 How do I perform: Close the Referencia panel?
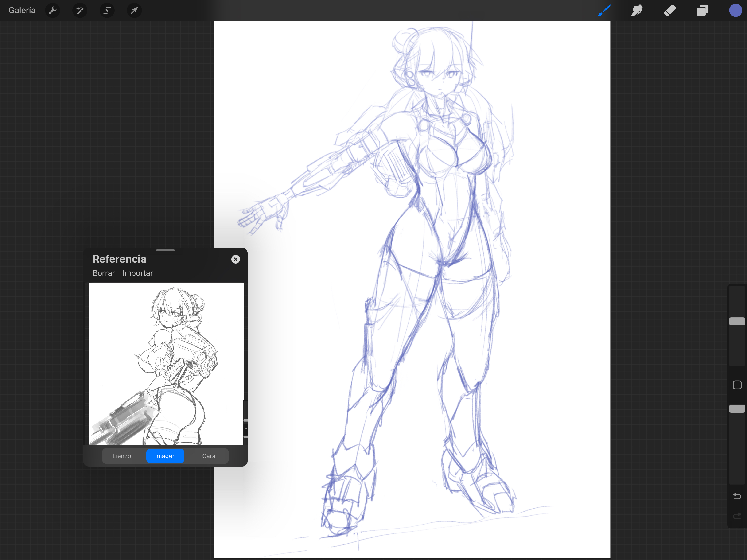pos(236,259)
